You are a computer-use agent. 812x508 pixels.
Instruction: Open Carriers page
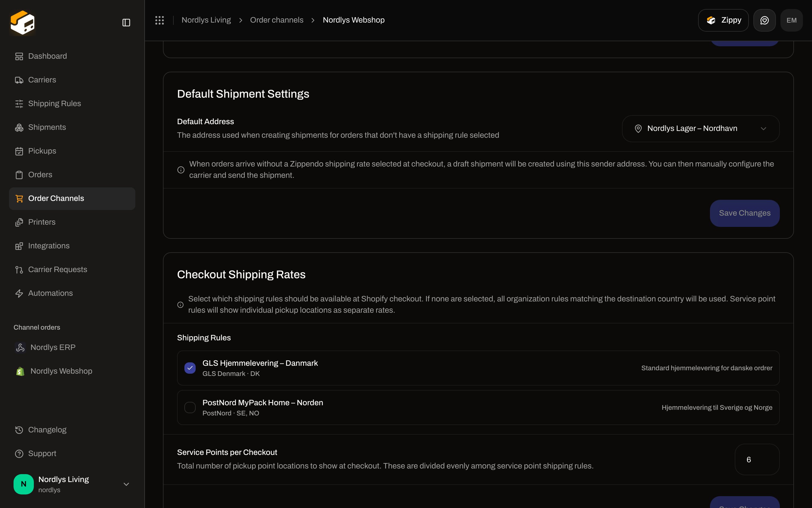point(72,80)
